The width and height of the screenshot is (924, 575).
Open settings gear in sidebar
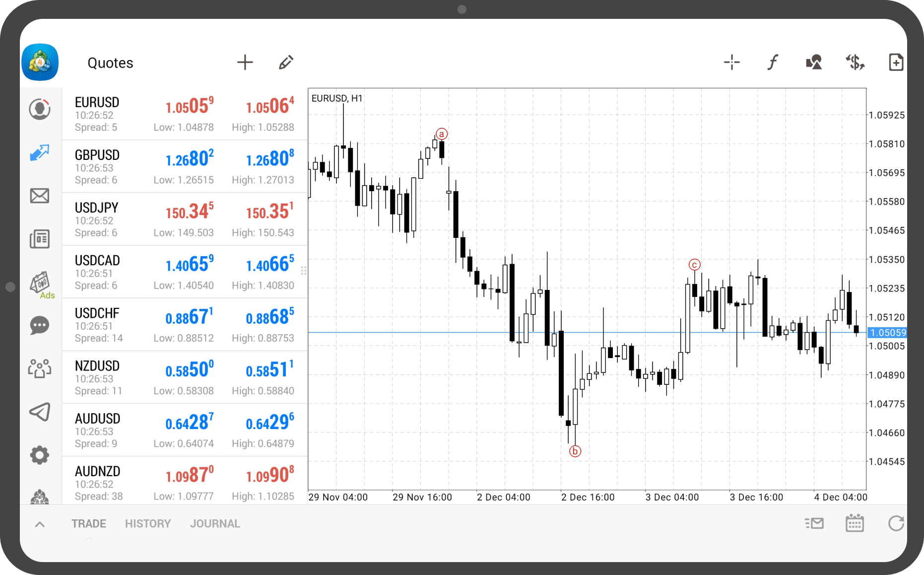point(40,455)
